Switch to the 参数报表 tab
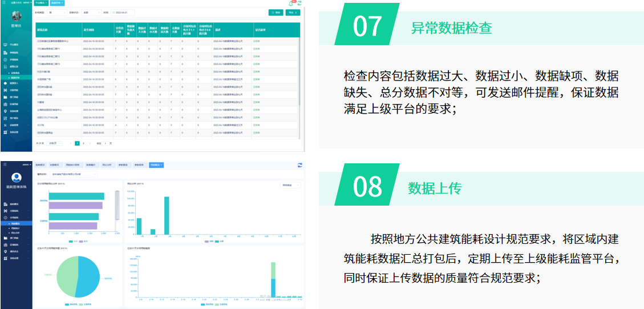The width and height of the screenshot is (644, 309). pyautogui.click(x=139, y=165)
